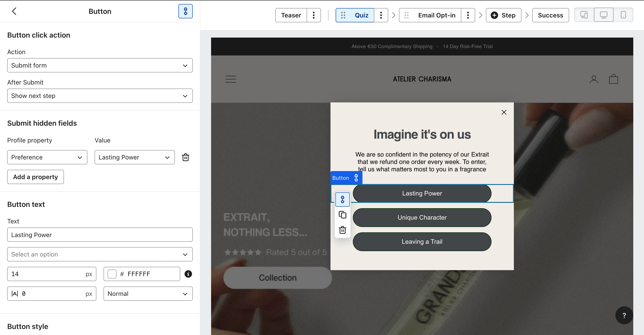This screenshot has width=644, height=335.
Task: Click Add a property button
Action: (x=36, y=177)
